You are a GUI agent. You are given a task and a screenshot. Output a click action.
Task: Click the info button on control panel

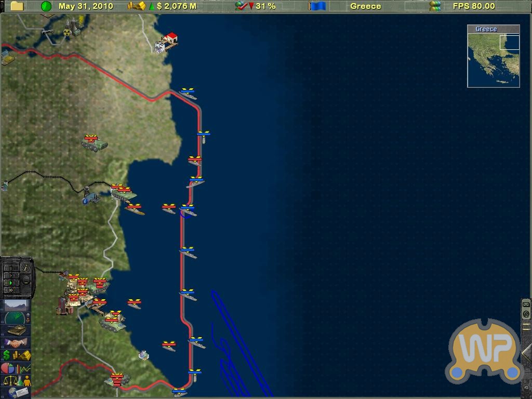pyautogui.click(x=25, y=268)
